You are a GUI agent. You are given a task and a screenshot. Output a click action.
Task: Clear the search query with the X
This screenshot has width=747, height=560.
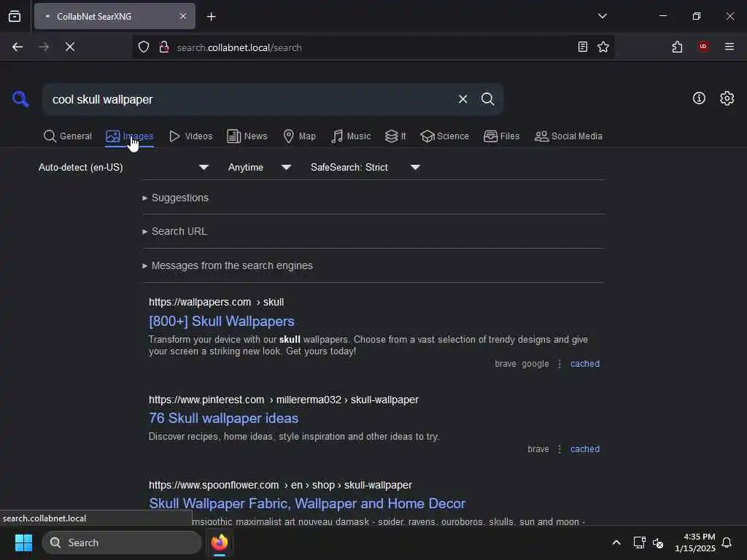[x=462, y=99]
